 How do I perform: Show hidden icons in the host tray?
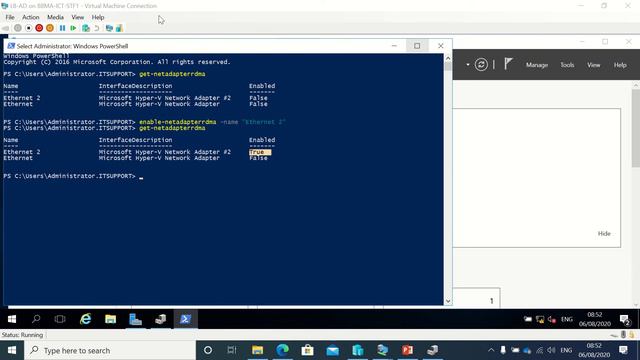coord(491,350)
